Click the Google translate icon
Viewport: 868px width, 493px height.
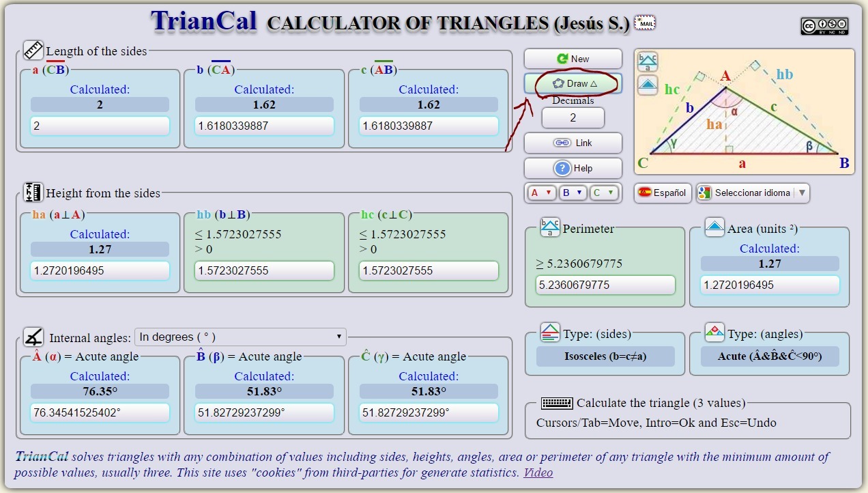click(705, 193)
